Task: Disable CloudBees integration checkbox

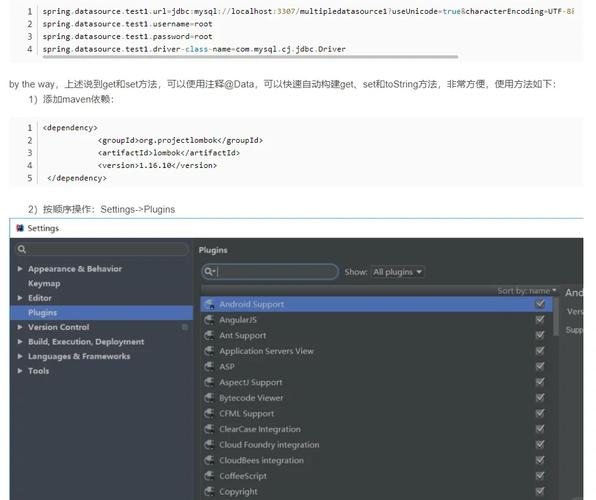Action: point(540,460)
